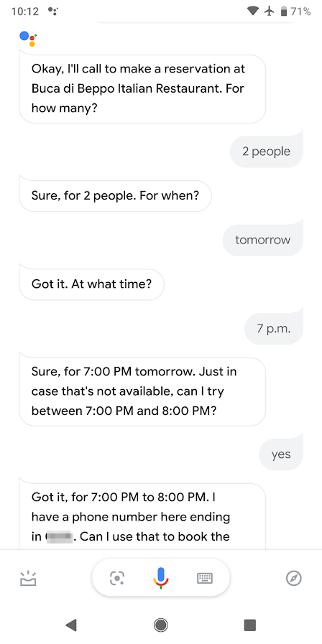
Task: Open the keyboard input icon
Action: tap(205, 579)
